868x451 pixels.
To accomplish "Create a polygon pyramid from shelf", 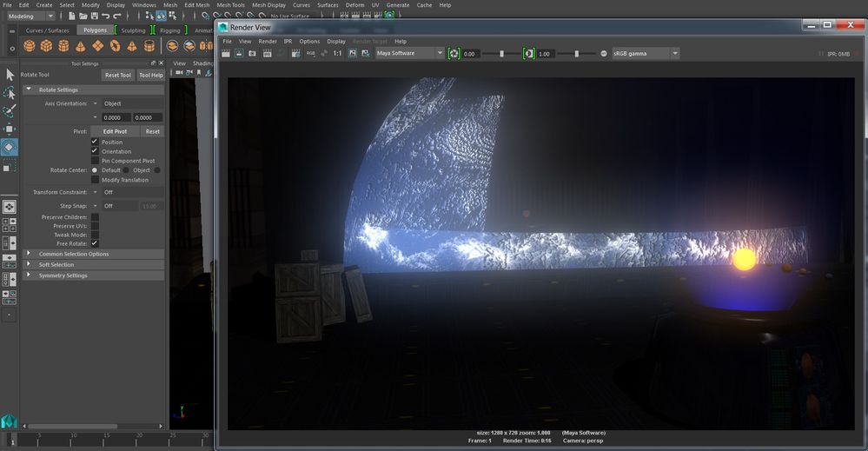I will 132,46.
